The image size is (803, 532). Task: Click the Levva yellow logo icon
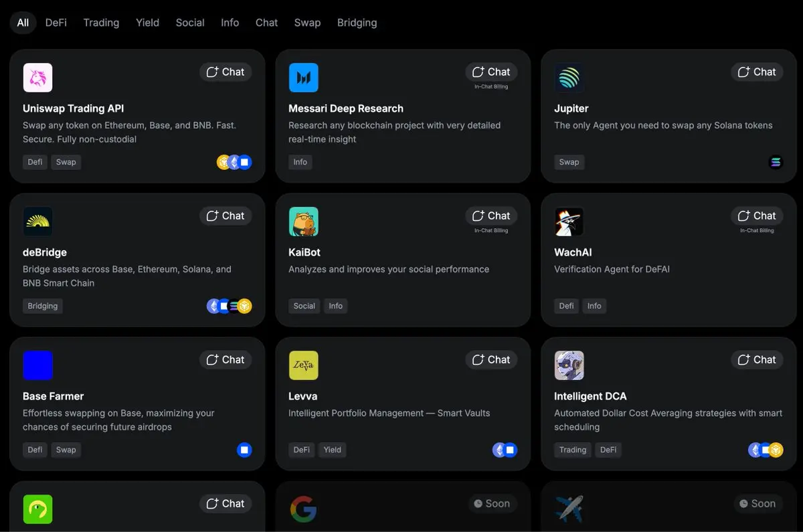click(303, 365)
